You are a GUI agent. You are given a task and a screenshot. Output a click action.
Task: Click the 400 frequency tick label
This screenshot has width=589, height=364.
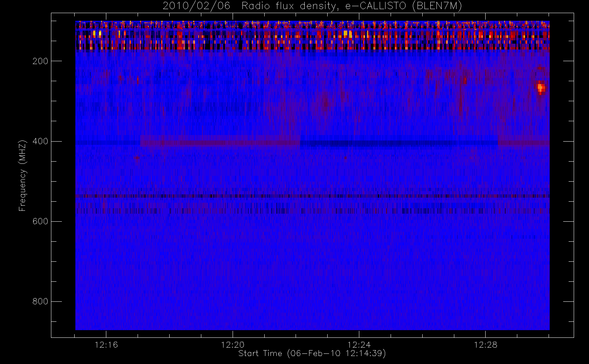(x=40, y=141)
